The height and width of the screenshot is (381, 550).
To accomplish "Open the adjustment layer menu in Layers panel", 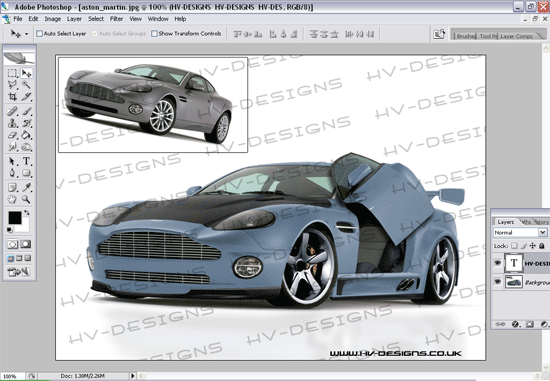I will coord(544,325).
